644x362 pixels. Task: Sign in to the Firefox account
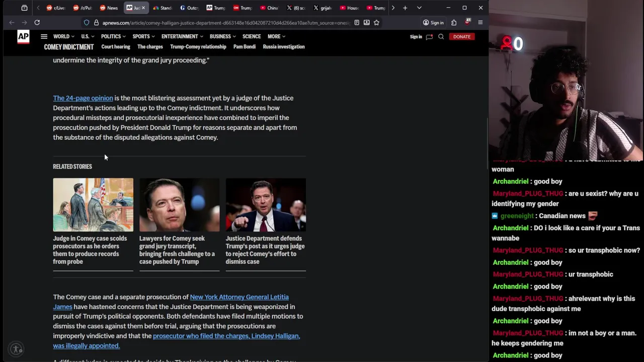click(433, 23)
